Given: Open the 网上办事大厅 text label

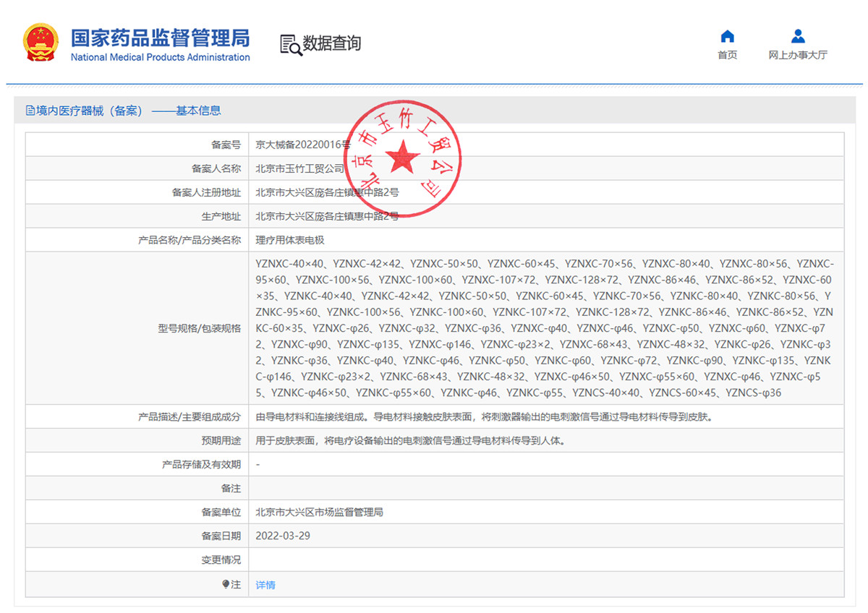Looking at the screenshot, I should 798,55.
